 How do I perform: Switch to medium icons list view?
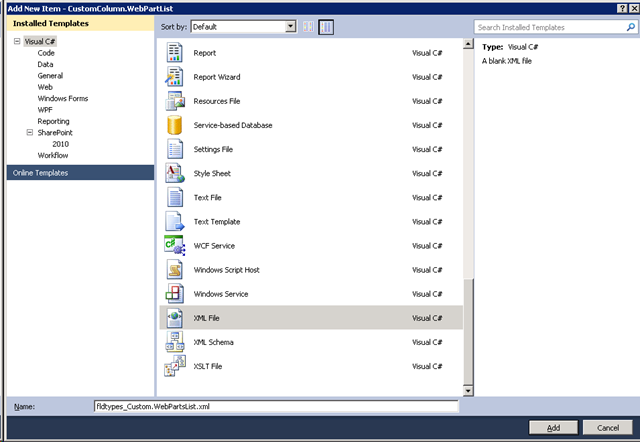[326, 27]
